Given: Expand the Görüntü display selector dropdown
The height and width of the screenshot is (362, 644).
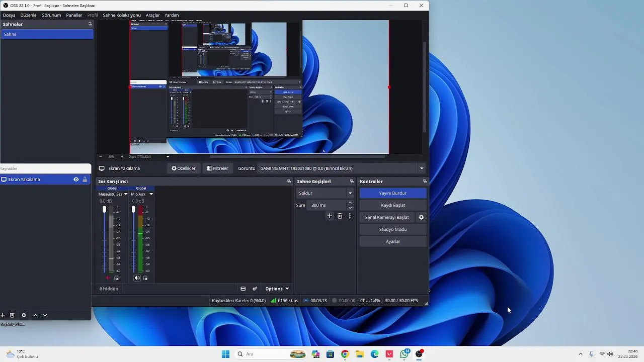Looking at the screenshot, I should (422, 168).
